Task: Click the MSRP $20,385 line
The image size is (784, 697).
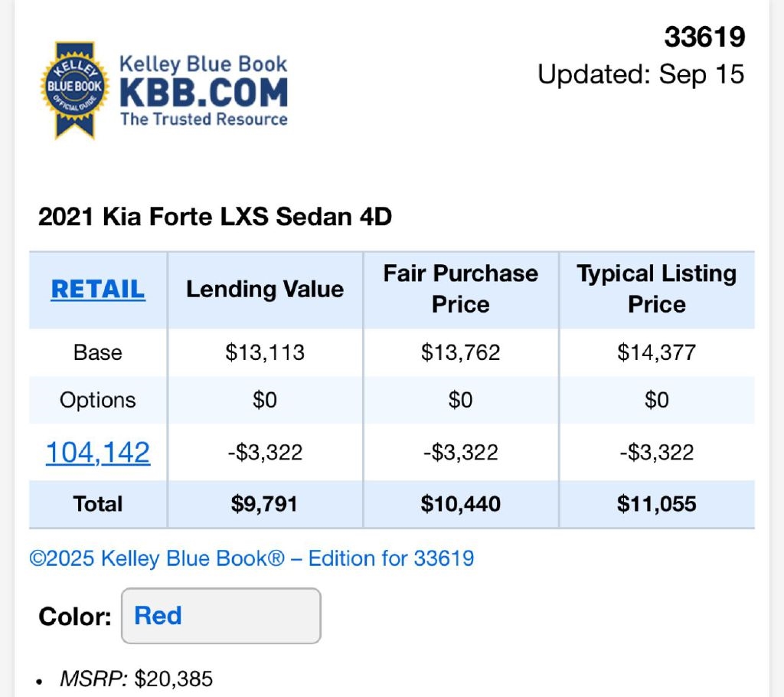Action: (x=136, y=679)
